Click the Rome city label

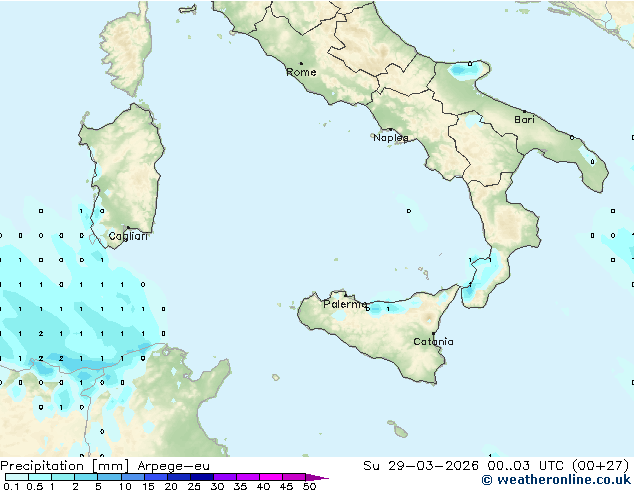pos(301,72)
